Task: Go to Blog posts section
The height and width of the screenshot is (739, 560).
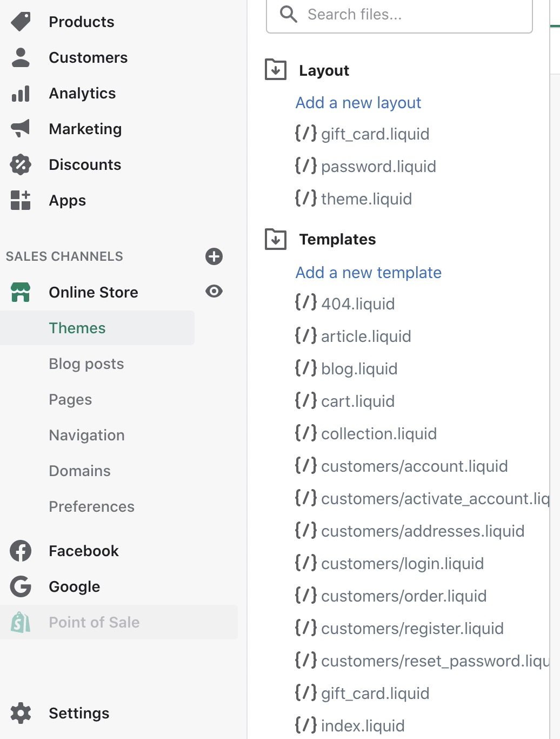Action: pos(86,364)
